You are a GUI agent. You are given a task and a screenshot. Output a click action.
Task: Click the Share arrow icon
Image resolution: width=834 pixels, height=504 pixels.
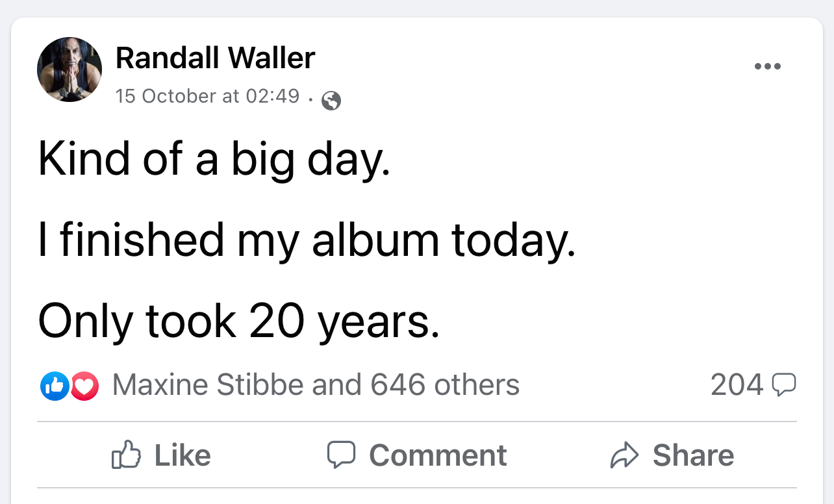(625, 455)
